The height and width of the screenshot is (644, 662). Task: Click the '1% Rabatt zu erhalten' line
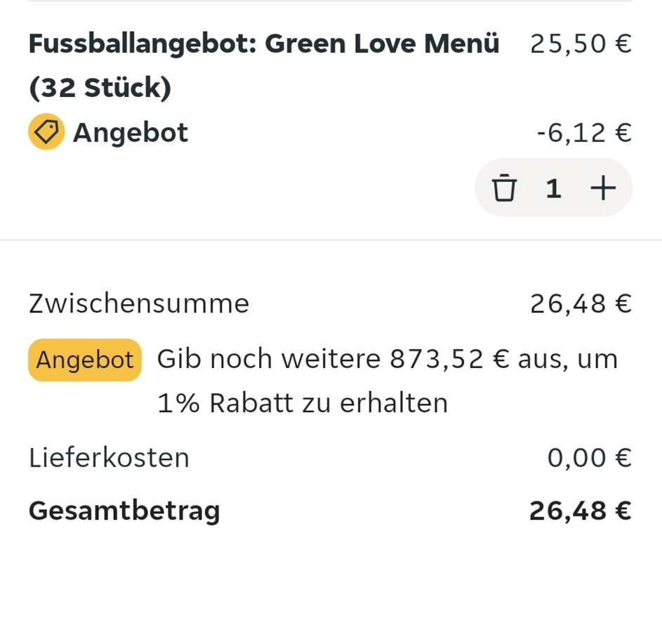tap(302, 403)
